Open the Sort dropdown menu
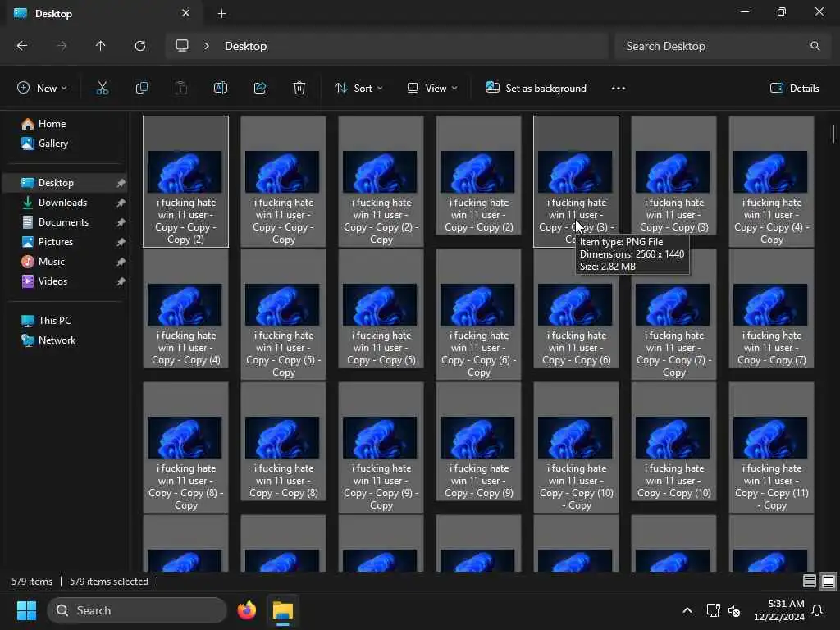Screen dimensions: 840x630 358,89
